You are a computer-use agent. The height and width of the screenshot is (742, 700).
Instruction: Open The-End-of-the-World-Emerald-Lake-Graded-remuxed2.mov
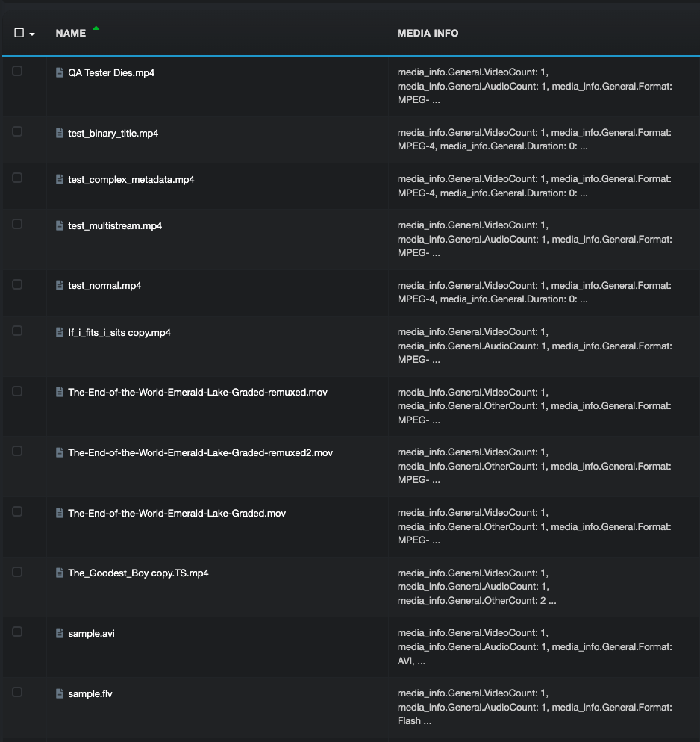pos(201,453)
